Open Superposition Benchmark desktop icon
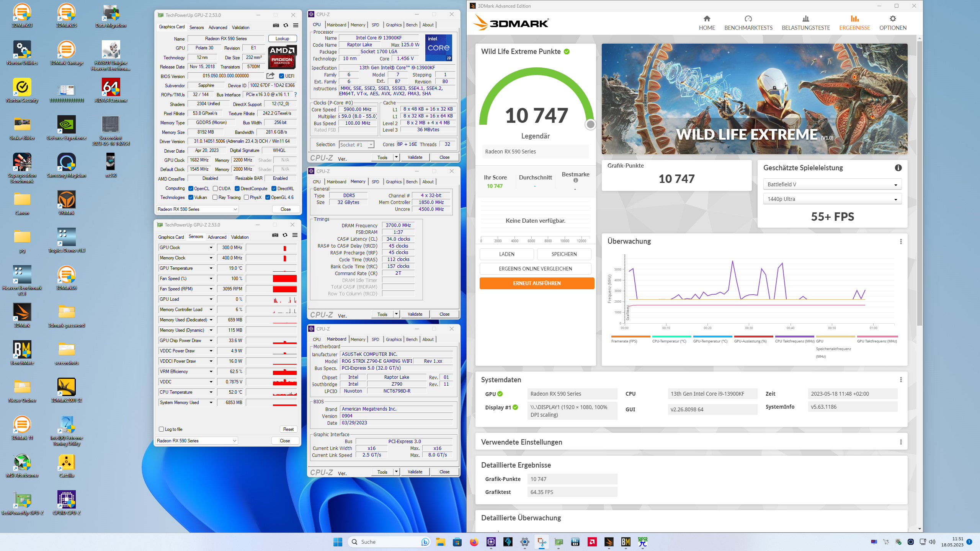 22,168
